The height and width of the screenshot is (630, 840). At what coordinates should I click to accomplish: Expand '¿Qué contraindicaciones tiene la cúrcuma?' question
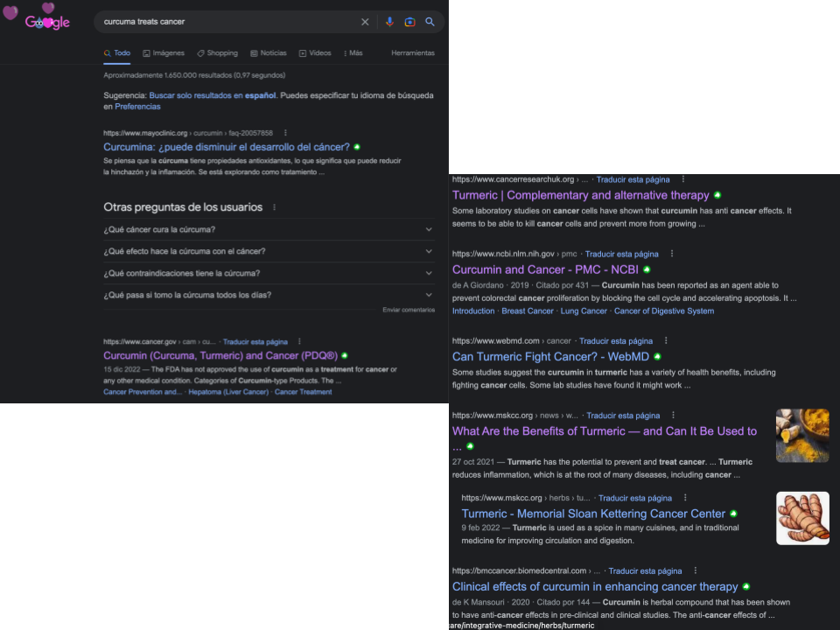269,273
